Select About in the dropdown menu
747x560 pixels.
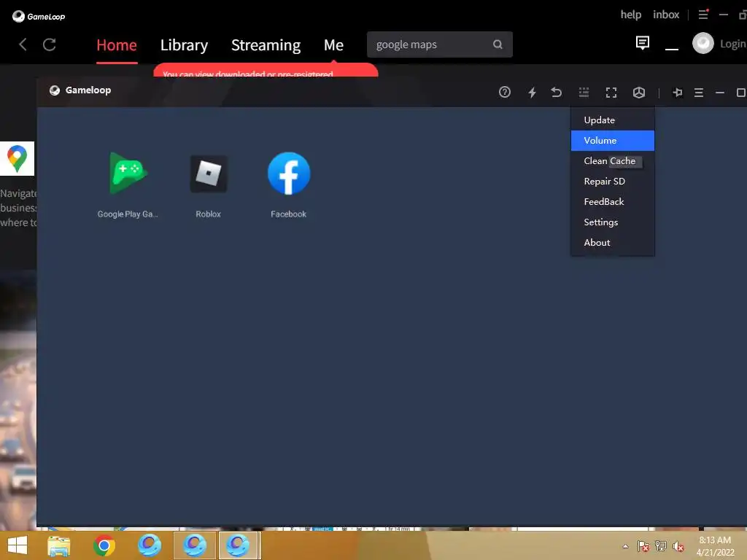pos(612,243)
